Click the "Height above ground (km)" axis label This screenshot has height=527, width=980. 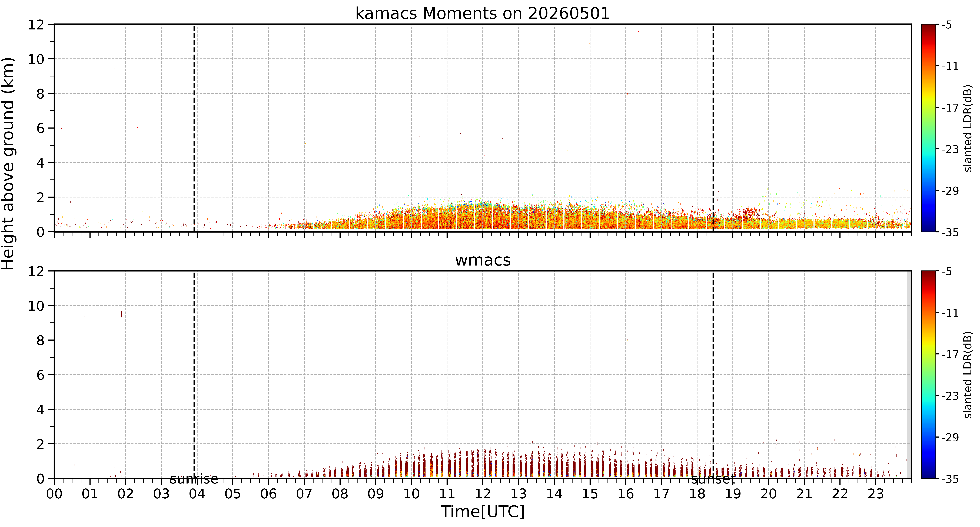(x=8, y=163)
